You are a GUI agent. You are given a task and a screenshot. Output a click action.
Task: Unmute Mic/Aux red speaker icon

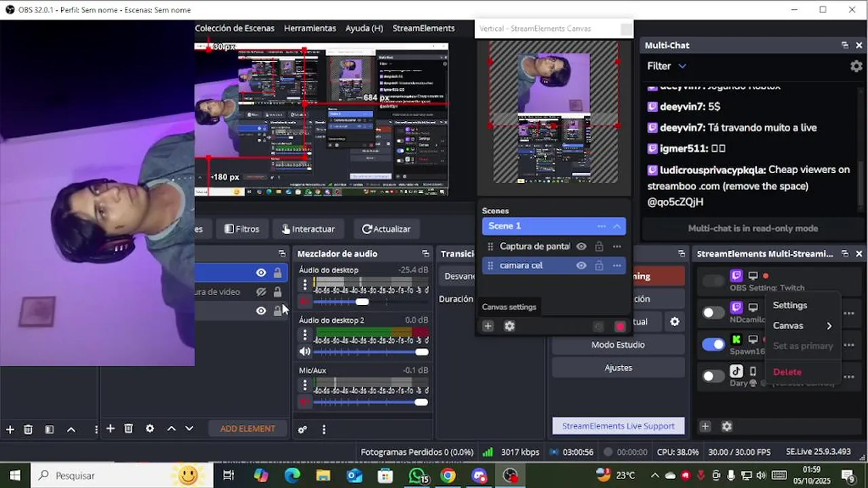click(305, 402)
